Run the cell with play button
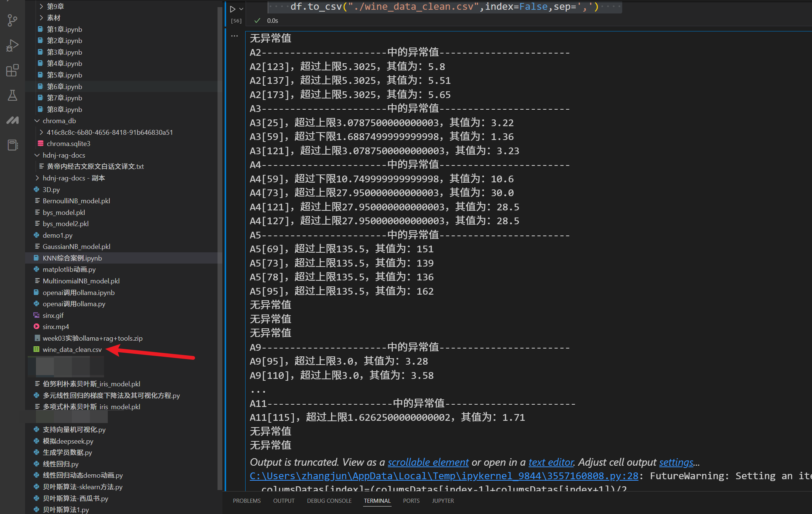 click(x=232, y=9)
